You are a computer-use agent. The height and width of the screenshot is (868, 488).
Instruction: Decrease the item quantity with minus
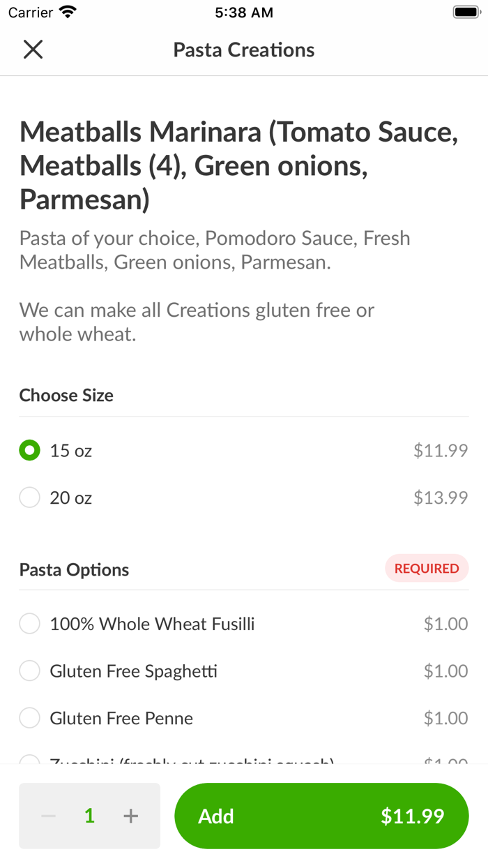48,815
